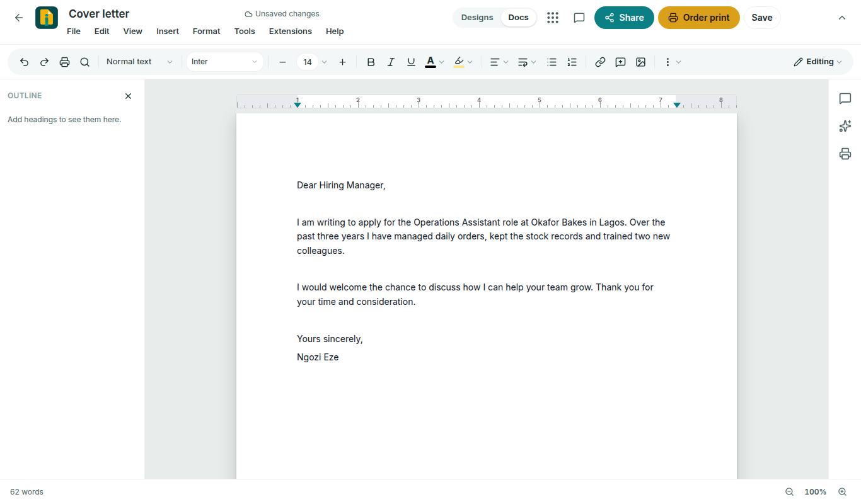Click the undo arrow icon
861x504 pixels.
pyautogui.click(x=24, y=62)
